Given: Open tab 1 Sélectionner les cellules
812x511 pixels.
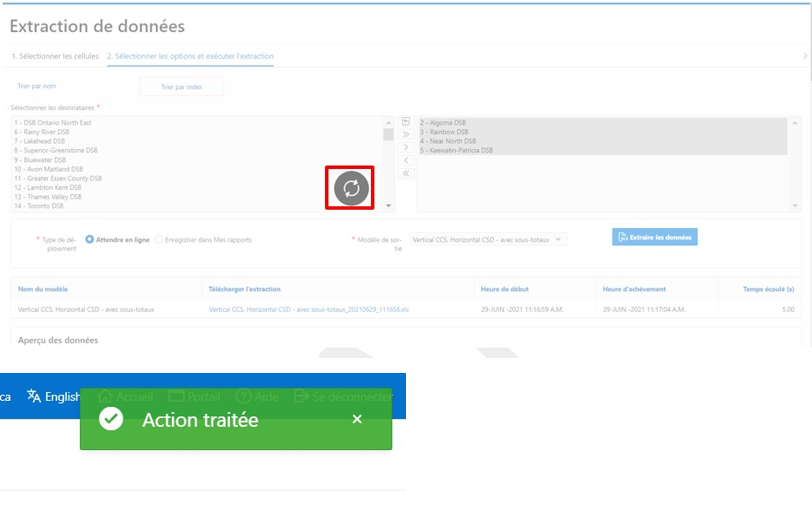Looking at the screenshot, I should [x=55, y=56].
